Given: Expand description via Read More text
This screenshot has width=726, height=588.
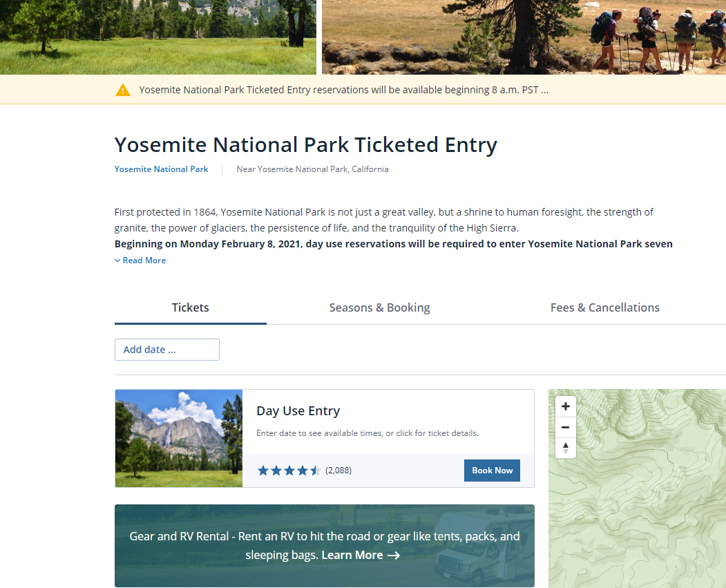Looking at the screenshot, I should click(x=144, y=260).
